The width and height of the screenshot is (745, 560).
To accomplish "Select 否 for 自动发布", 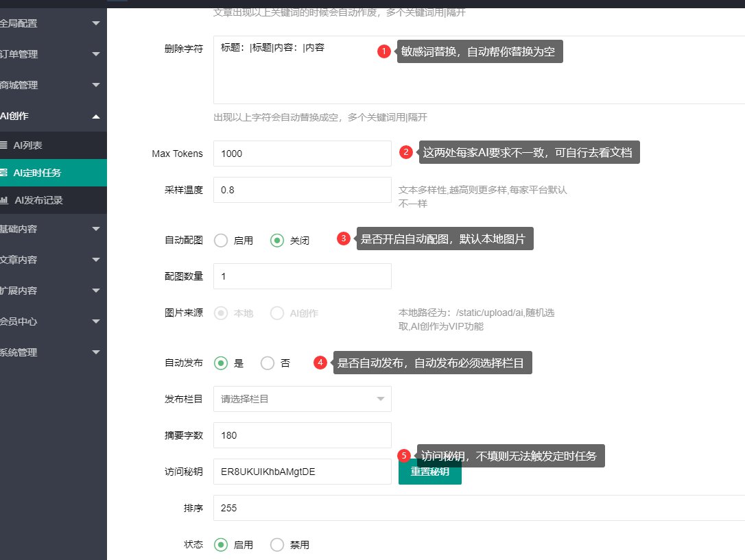I will point(268,363).
